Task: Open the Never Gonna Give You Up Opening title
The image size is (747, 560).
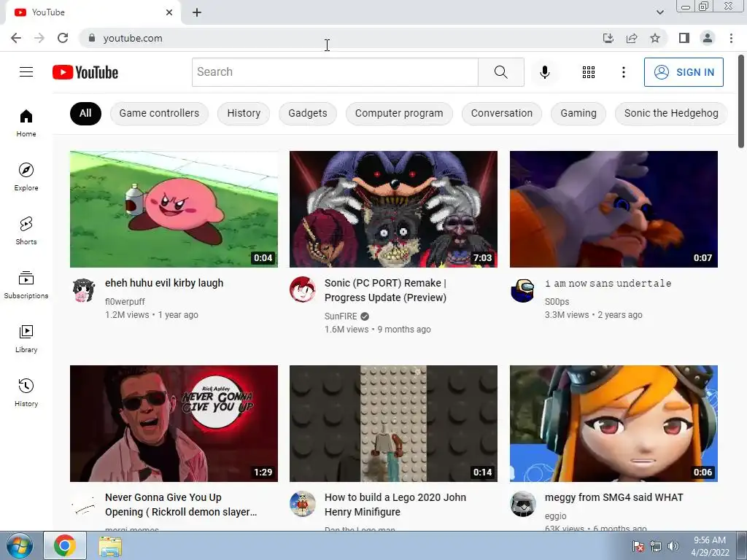Action: [x=181, y=505]
